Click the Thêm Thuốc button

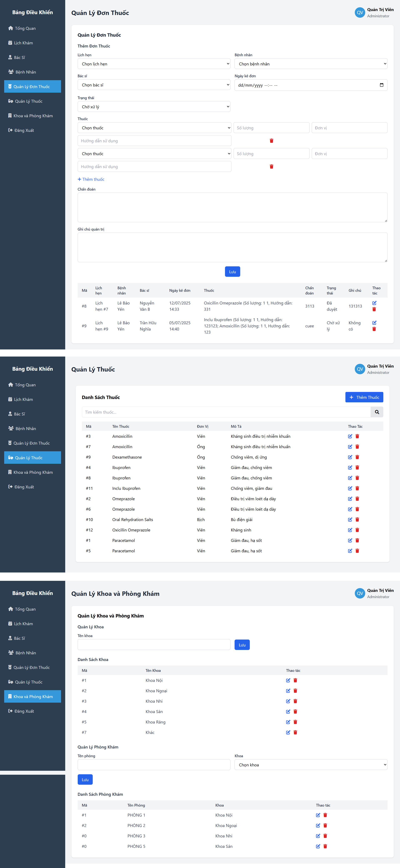pos(364,397)
